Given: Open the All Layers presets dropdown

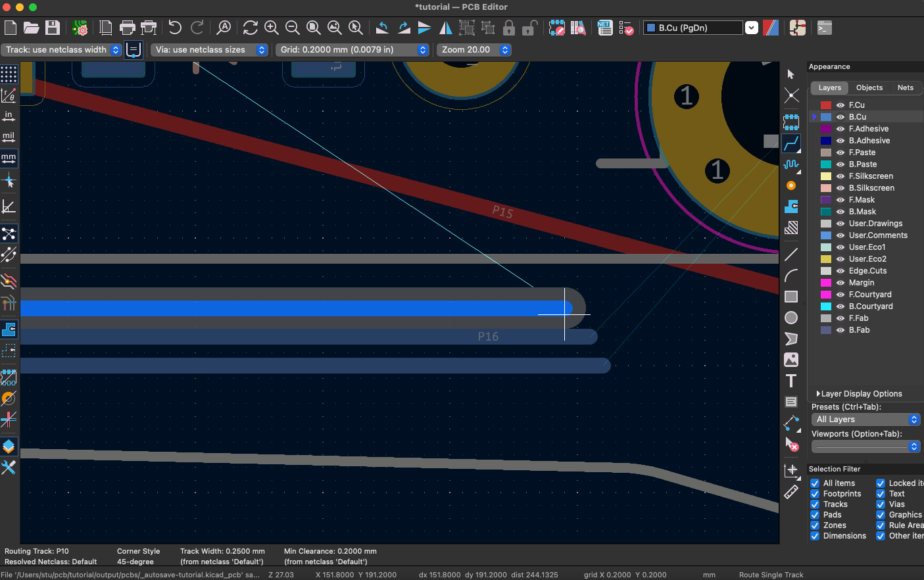Looking at the screenshot, I should pos(913,419).
